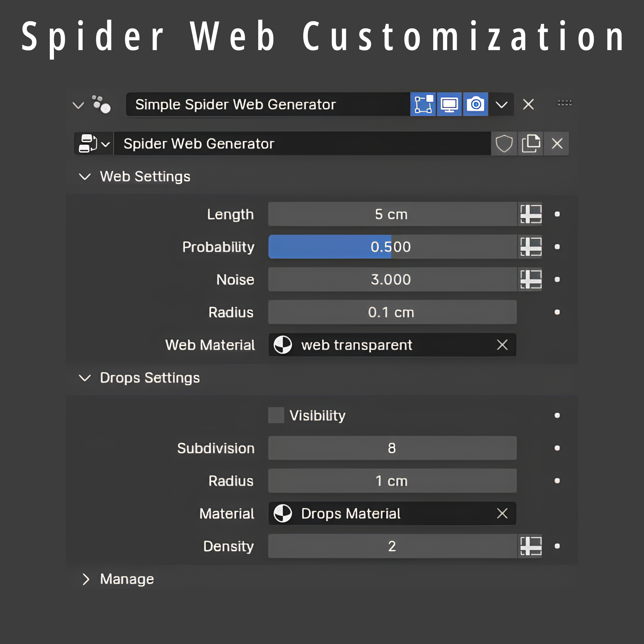Viewport: 644px width, 644px height.
Task: Click the animate dot next to Density
Action: [557, 546]
